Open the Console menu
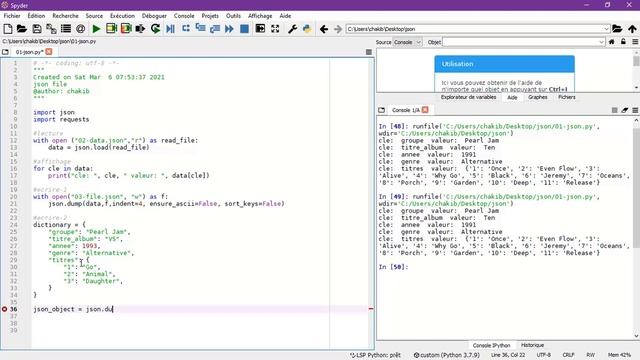640x360 pixels. (184, 16)
